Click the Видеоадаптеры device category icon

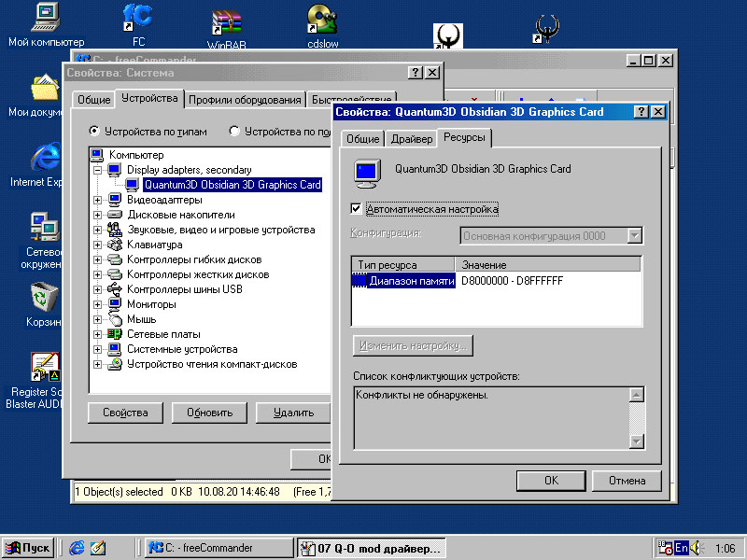tap(114, 200)
